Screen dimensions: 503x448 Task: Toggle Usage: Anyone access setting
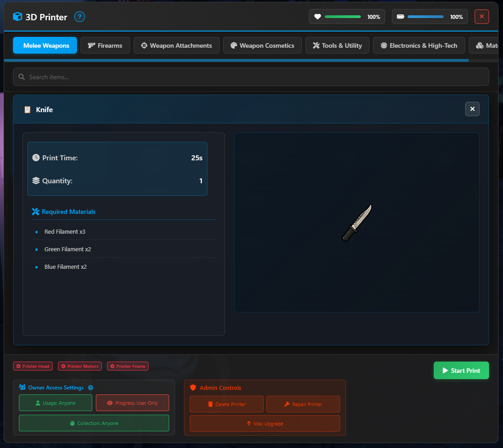[55, 403]
